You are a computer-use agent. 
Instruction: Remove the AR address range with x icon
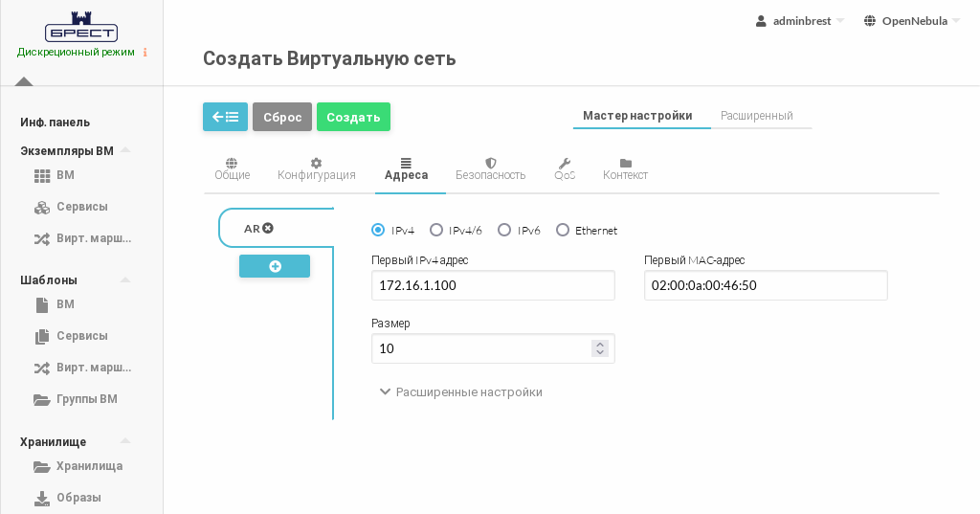click(x=269, y=228)
